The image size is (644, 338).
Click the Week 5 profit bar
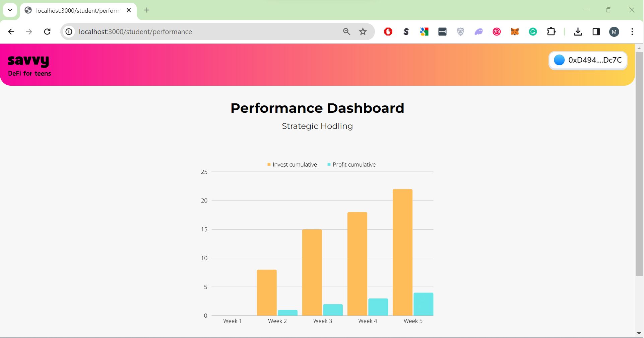point(423,304)
